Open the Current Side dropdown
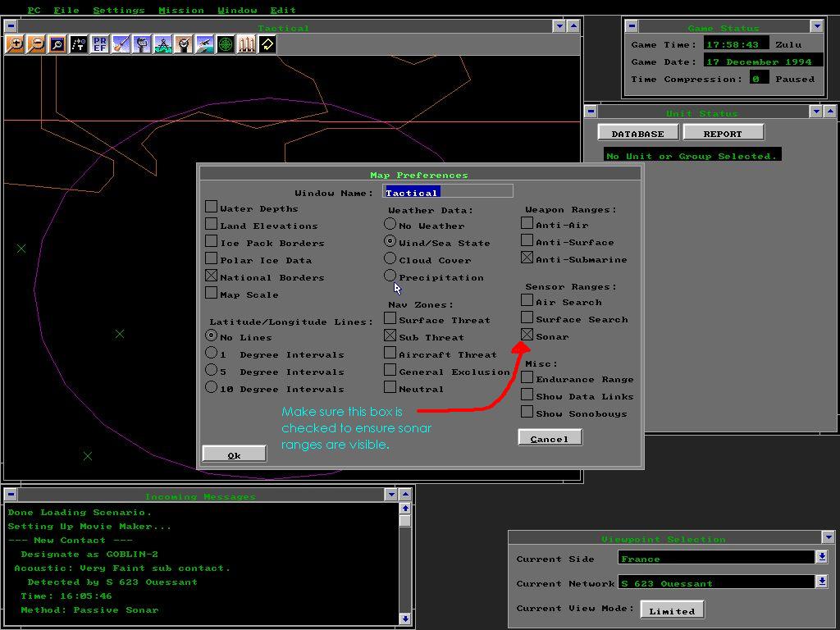The image size is (840, 630). 821,558
